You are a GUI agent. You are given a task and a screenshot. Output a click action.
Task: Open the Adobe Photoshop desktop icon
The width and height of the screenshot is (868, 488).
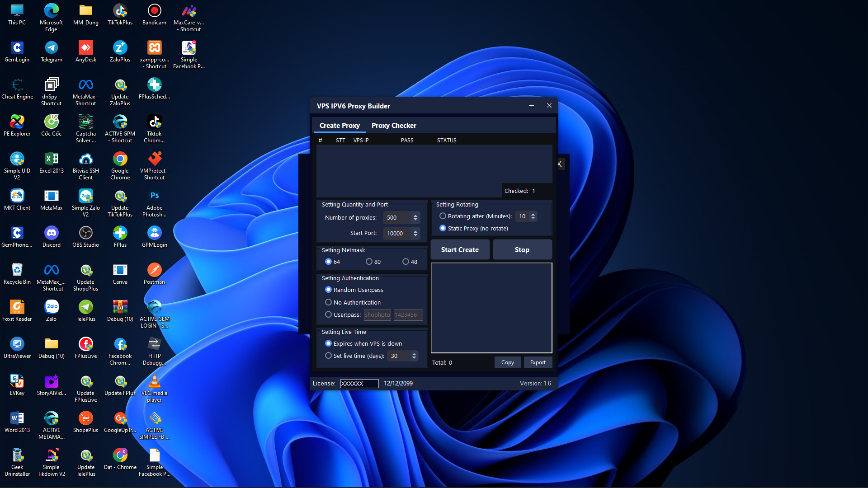(154, 203)
